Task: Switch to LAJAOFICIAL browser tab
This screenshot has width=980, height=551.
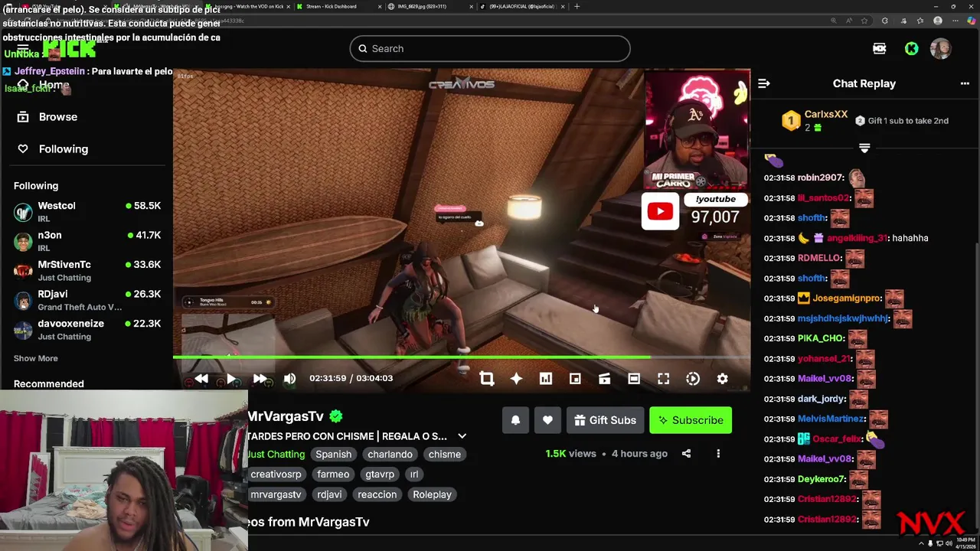Action: pyautogui.click(x=521, y=6)
